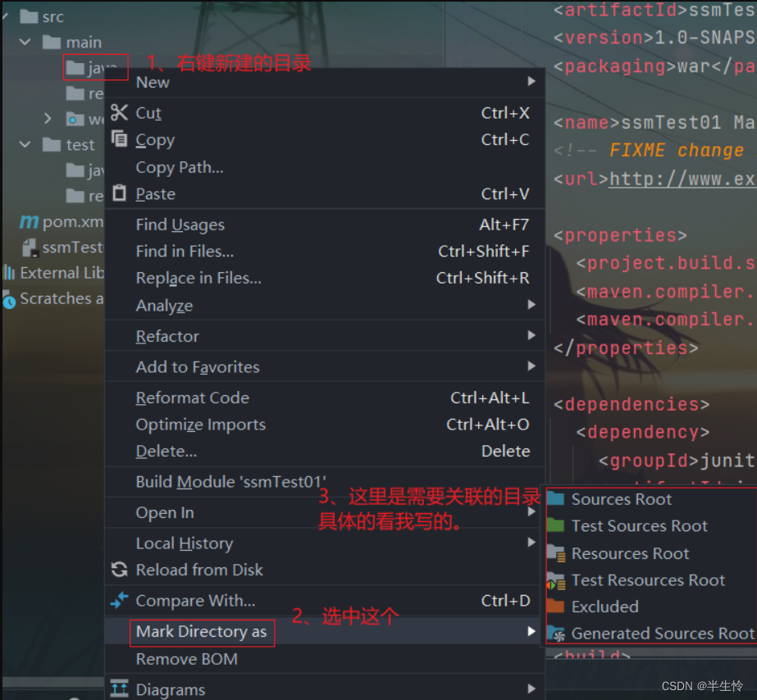
Task: Click the webapp folder icon with dot
Action: [75, 119]
